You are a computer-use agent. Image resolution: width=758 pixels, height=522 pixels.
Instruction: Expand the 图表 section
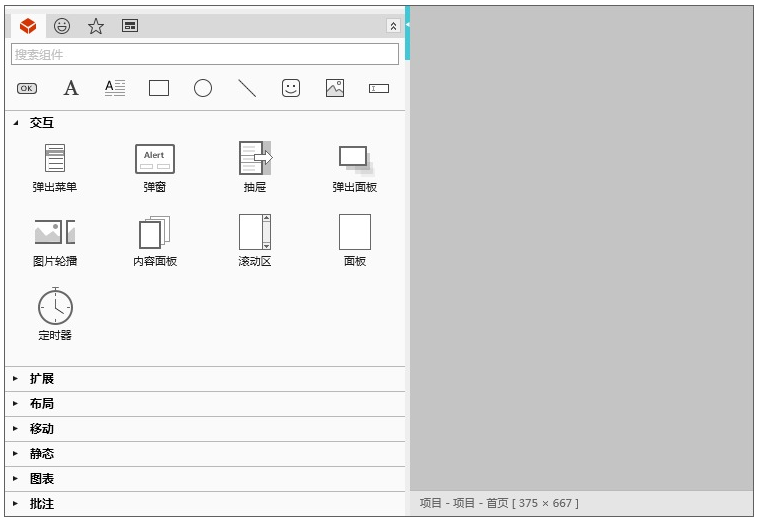coord(205,479)
